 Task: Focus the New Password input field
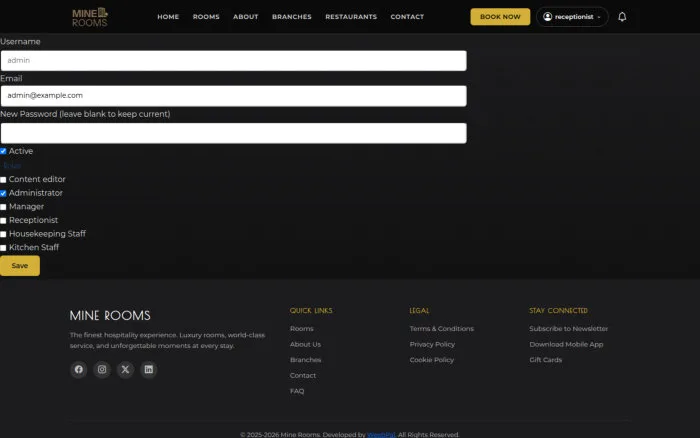coord(233,133)
